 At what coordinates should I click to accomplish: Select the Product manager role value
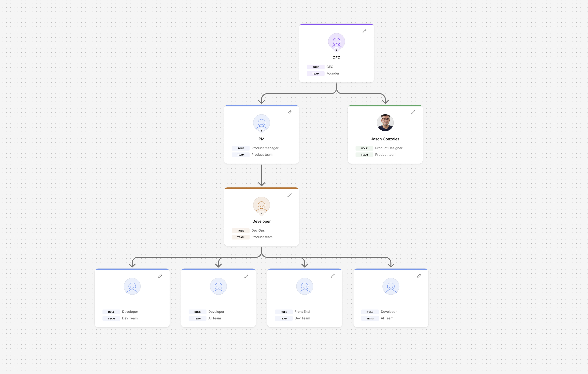265,148
